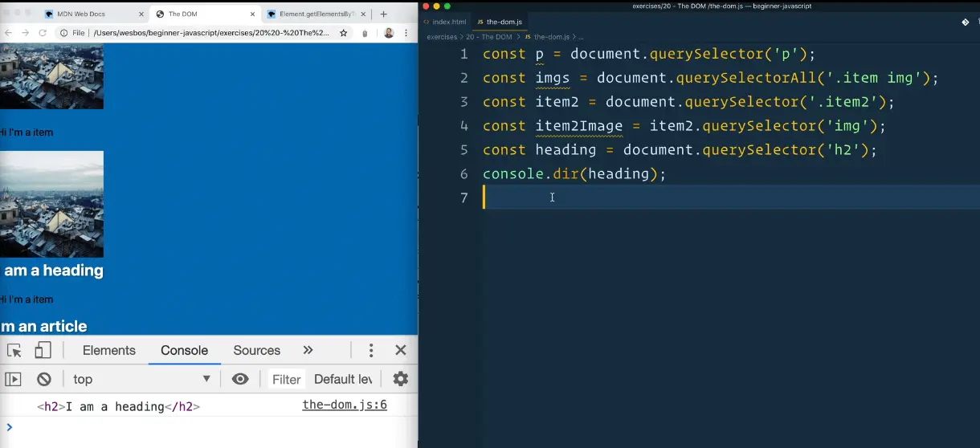Open the Default levels dropdown

pyautogui.click(x=343, y=379)
